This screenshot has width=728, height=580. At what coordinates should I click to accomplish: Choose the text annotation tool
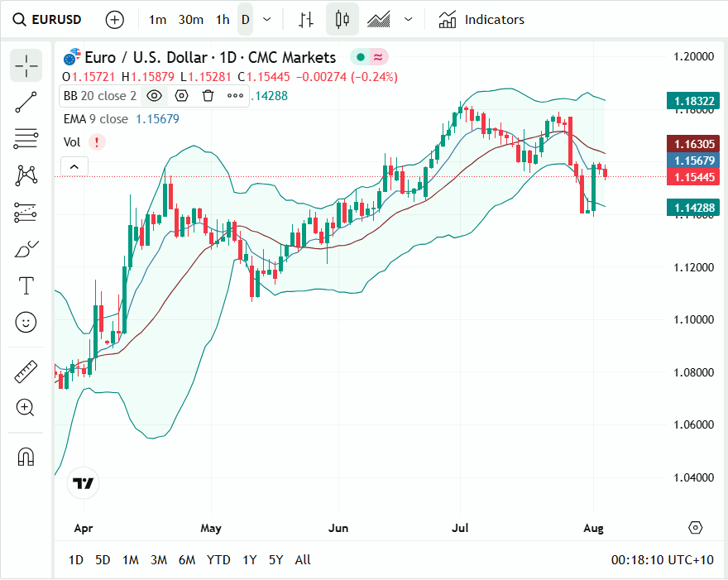(26, 286)
